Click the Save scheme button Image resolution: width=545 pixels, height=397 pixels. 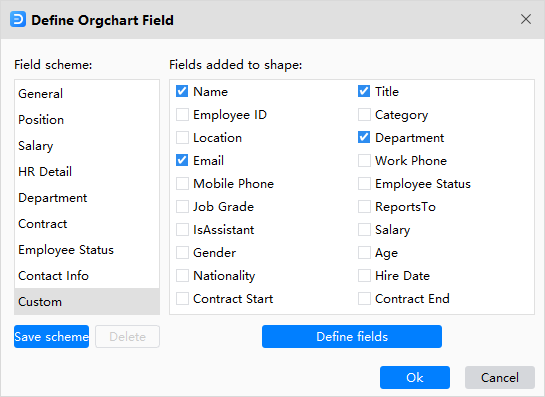51,337
